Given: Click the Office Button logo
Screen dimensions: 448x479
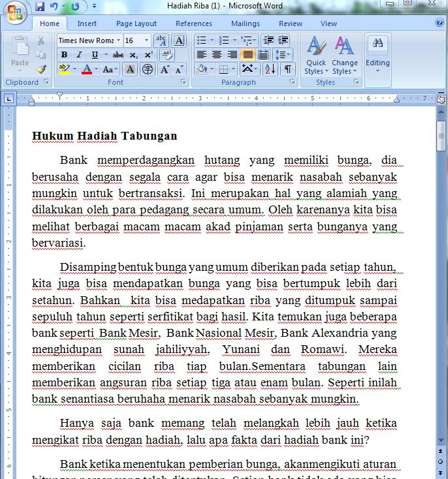Looking at the screenshot, I should pyautogui.click(x=14, y=12).
